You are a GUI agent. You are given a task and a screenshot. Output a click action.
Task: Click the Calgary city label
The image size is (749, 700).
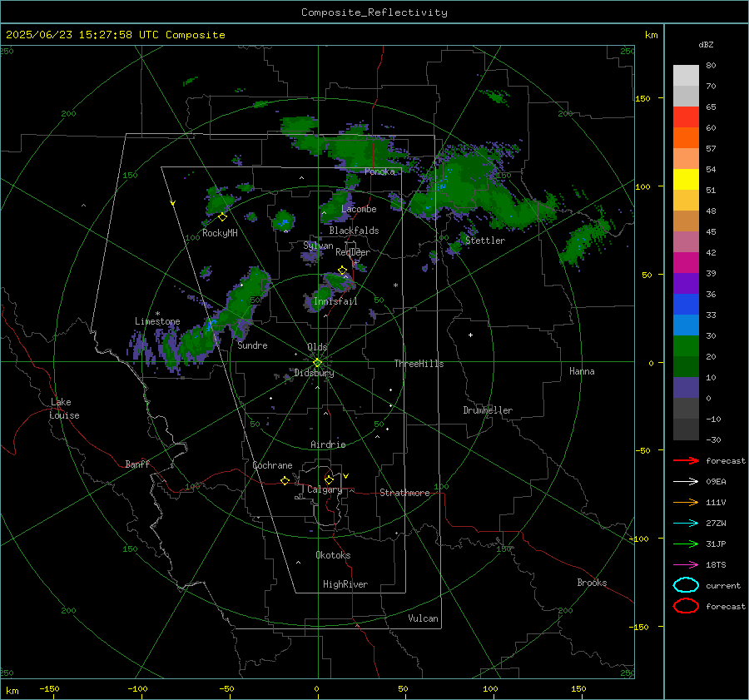325,489
